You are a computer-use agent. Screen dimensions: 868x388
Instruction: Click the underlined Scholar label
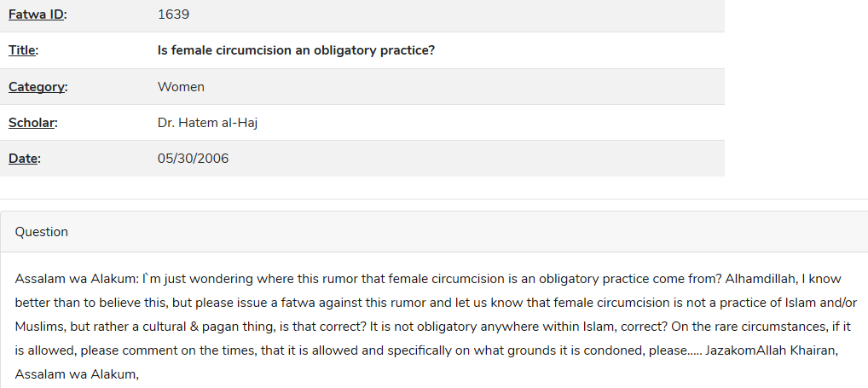32,123
